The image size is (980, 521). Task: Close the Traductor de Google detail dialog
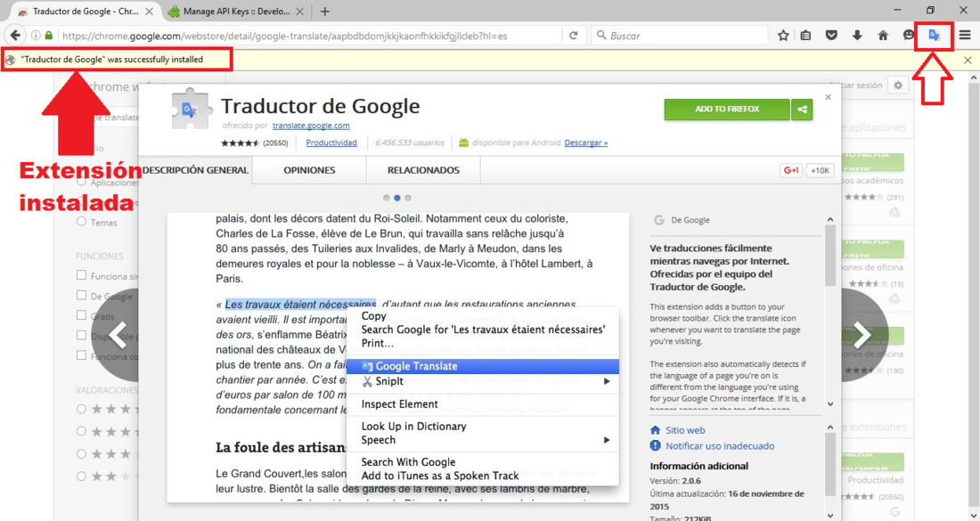tap(829, 97)
